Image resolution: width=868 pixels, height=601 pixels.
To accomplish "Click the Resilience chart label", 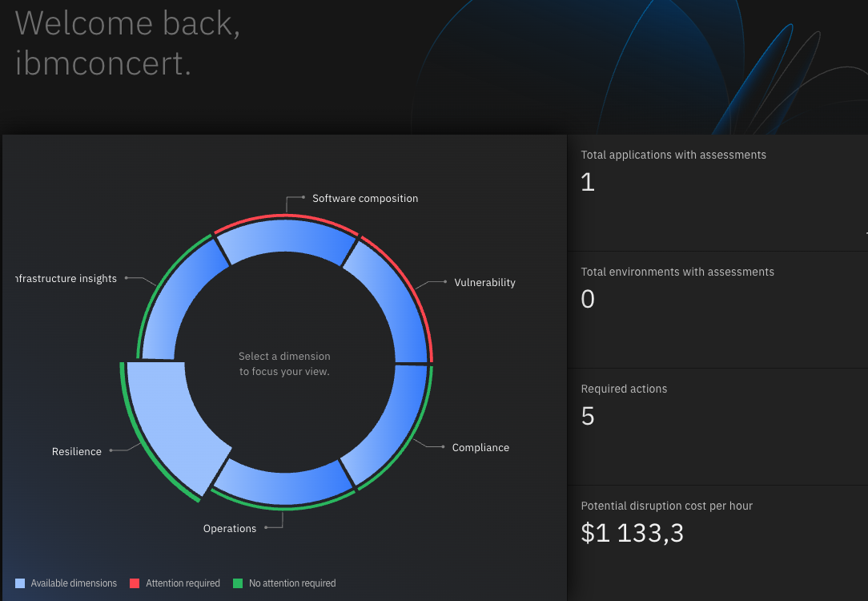I will coord(76,451).
